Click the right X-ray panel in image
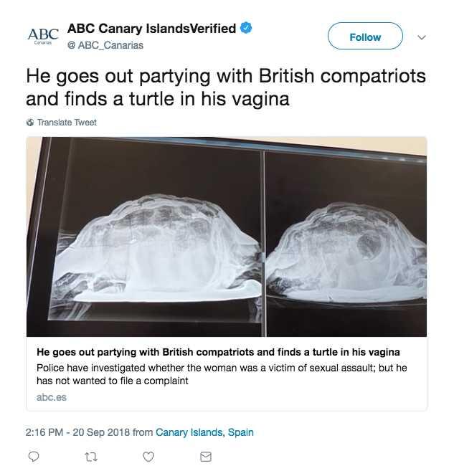 point(346,244)
